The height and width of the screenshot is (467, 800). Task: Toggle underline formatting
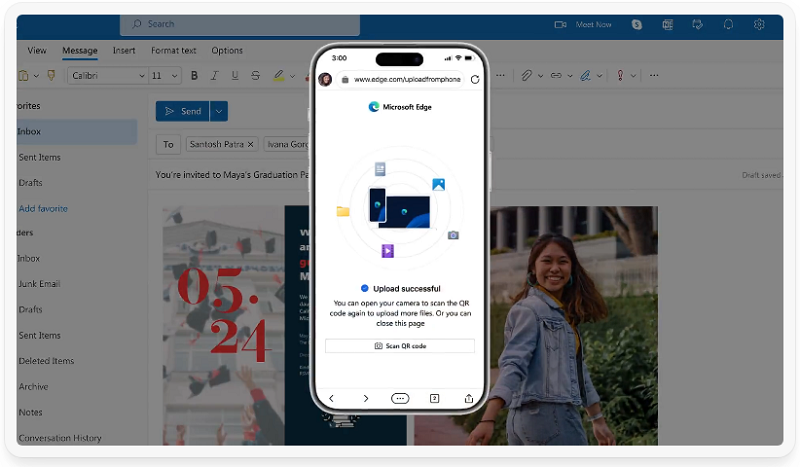tap(233, 75)
